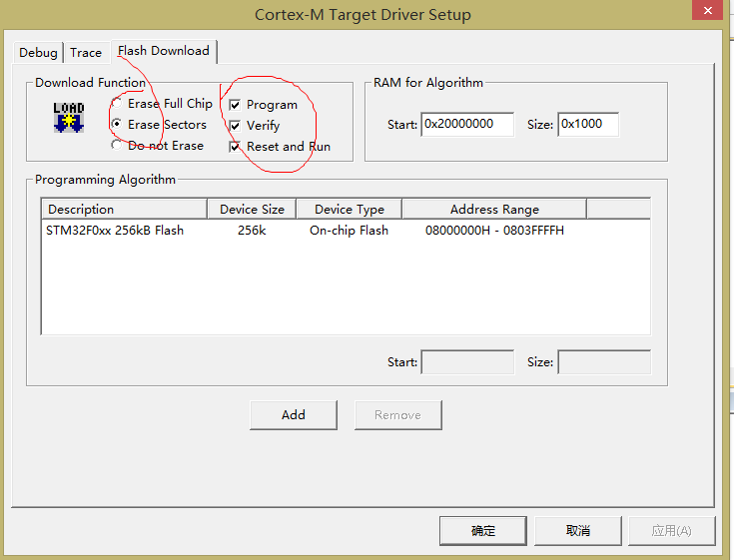Screen dimensions: 734x560
Task: Click the Address Range column header
Action: point(494,209)
